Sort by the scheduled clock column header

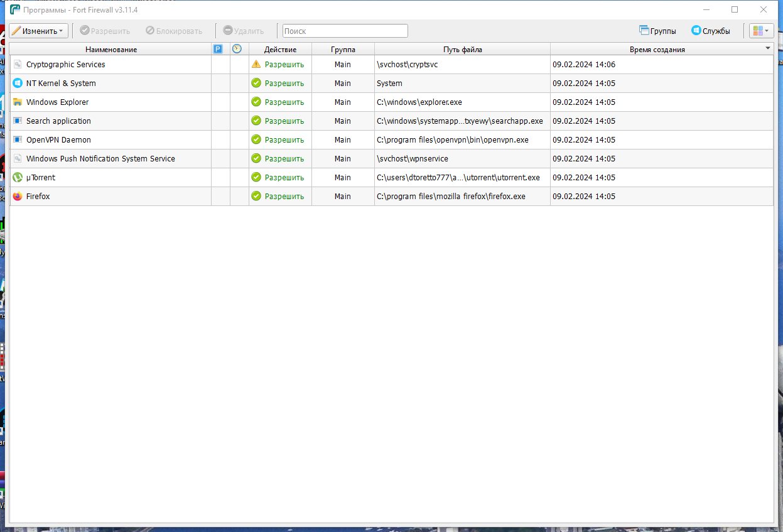237,49
